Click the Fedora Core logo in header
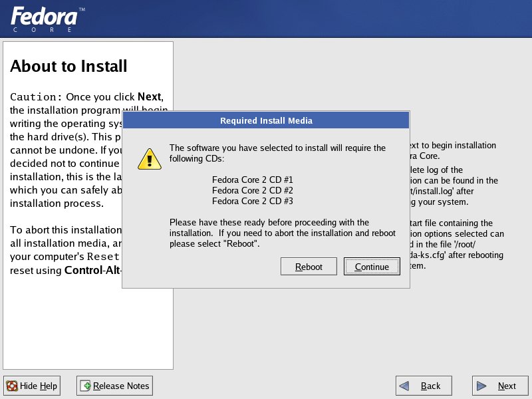The width and height of the screenshot is (532, 399). (47, 19)
